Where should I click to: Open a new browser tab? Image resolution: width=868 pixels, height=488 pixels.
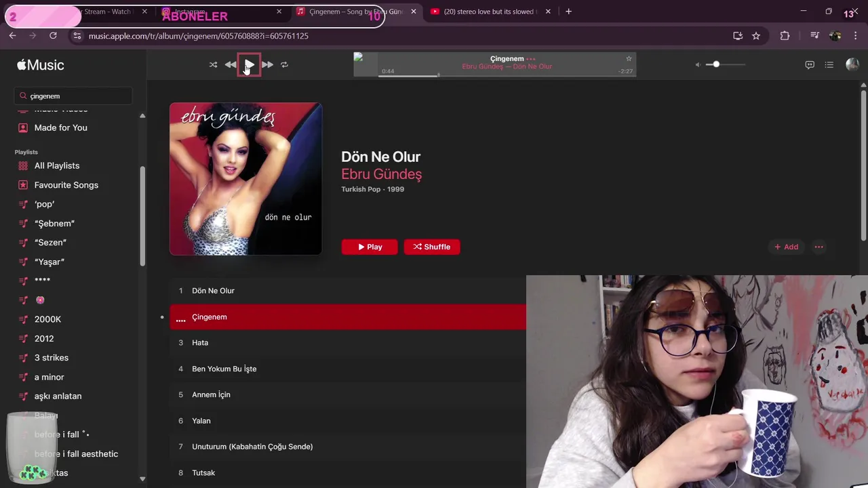[x=568, y=12]
